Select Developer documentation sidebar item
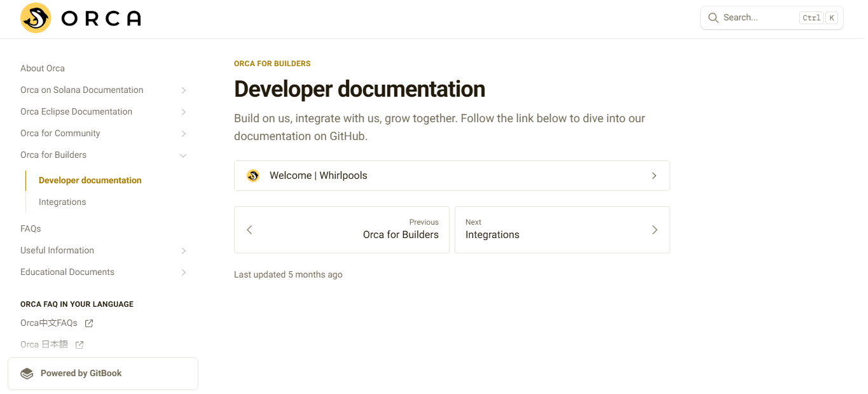 click(90, 180)
